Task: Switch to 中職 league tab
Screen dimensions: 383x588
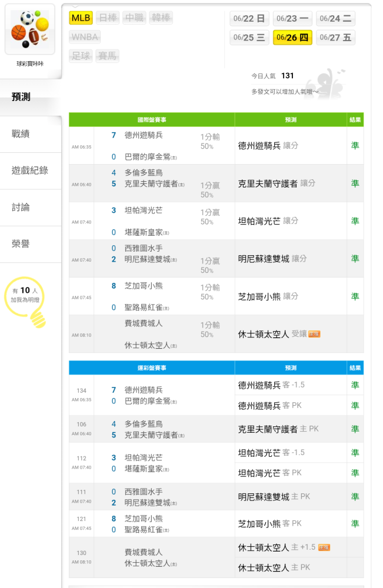Action: click(x=134, y=18)
